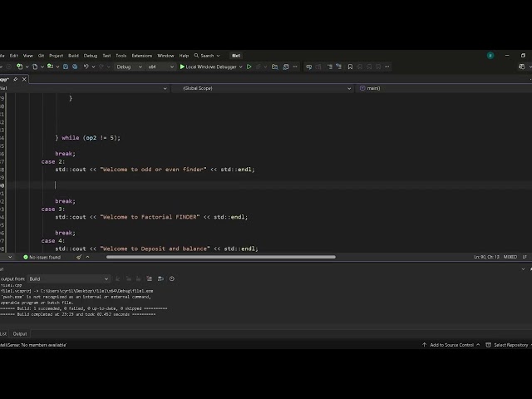Switch to the Output tab

[20, 334]
